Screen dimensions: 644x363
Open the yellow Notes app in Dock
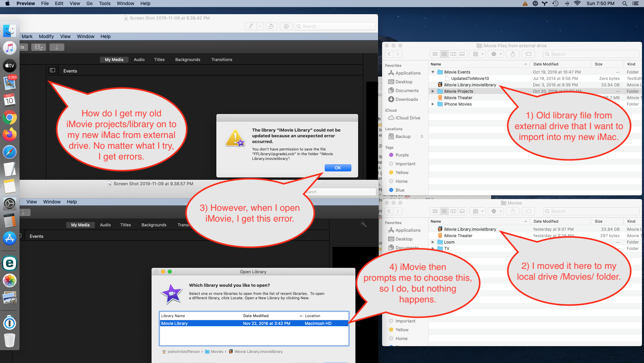coord(9,186)
